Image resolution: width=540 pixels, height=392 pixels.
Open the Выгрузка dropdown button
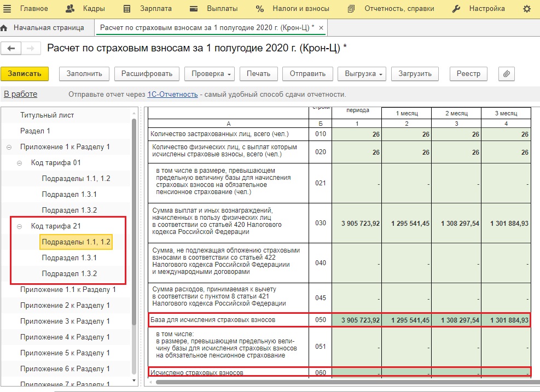[362, 74]
